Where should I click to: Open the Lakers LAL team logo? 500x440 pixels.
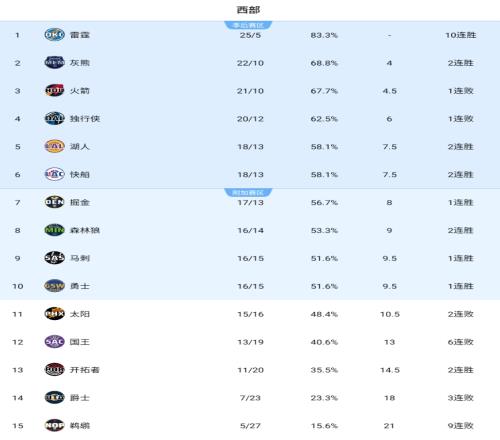[54, 146]
